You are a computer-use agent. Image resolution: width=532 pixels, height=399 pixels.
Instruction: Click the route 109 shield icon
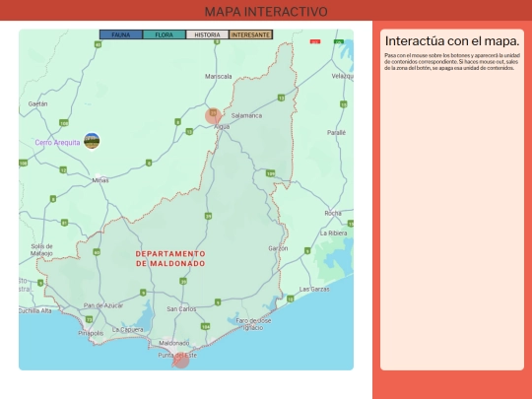tap(270, 173)
